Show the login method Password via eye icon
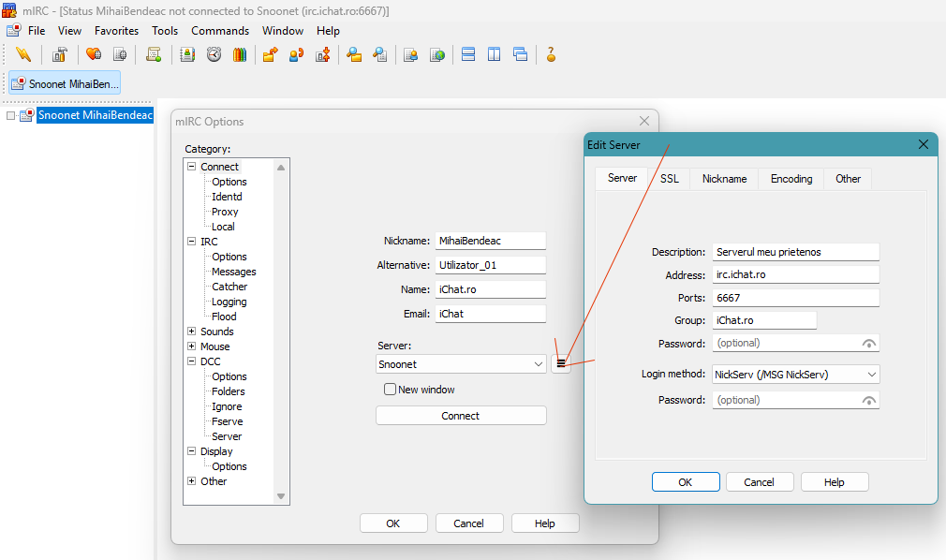This screenshot has width=946, height=560. (x=869, y=400)
